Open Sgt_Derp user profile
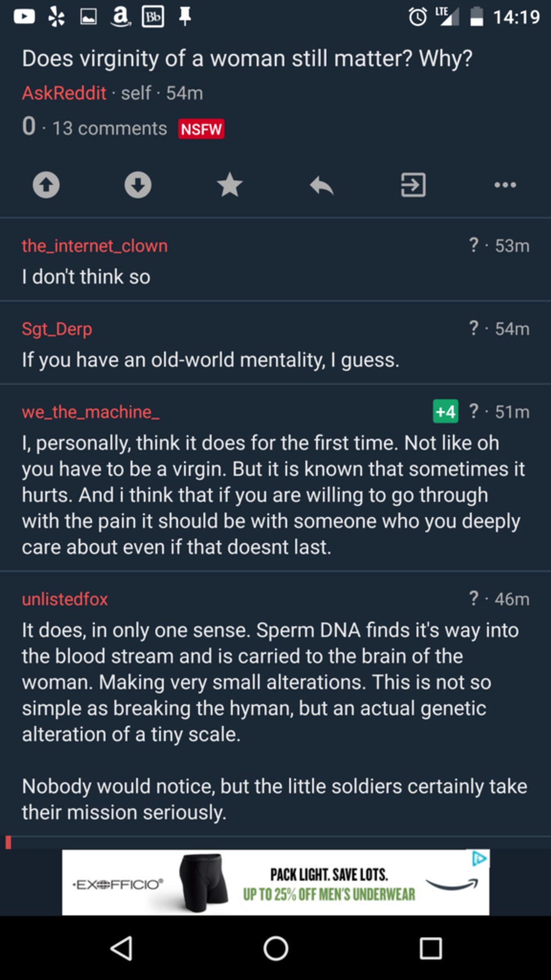The height and width of the screenshot is (980, 551). pyautogui.click(x=57, y=329)
